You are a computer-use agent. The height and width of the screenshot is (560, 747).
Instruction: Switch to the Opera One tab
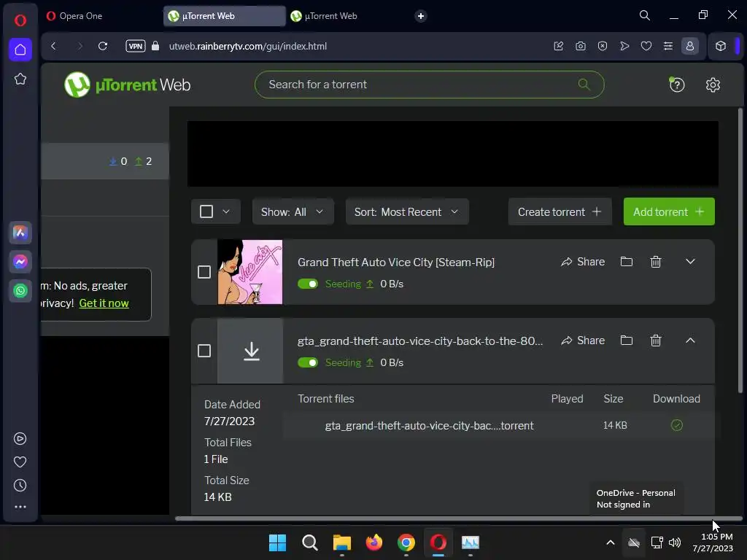[x=102, y=16]
